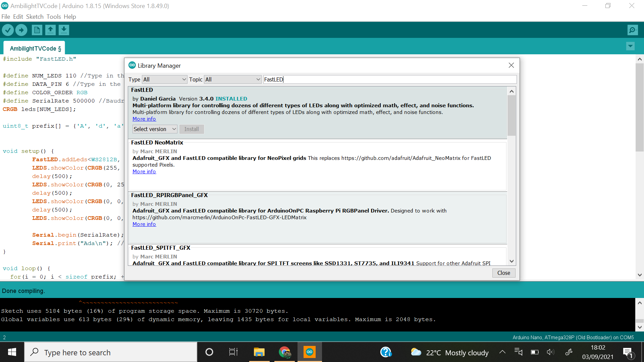Screen dimensions: 644x362
Task: Expand the Type filter dropdown
Action: tap(164, 79)
